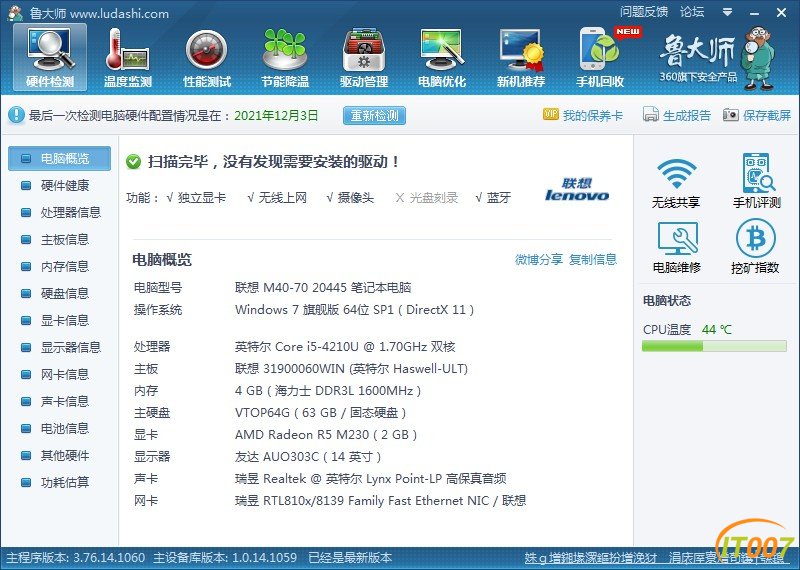Click the X 光盘刻录 feature label
This screenshot has height=570, width=800.
427,198
